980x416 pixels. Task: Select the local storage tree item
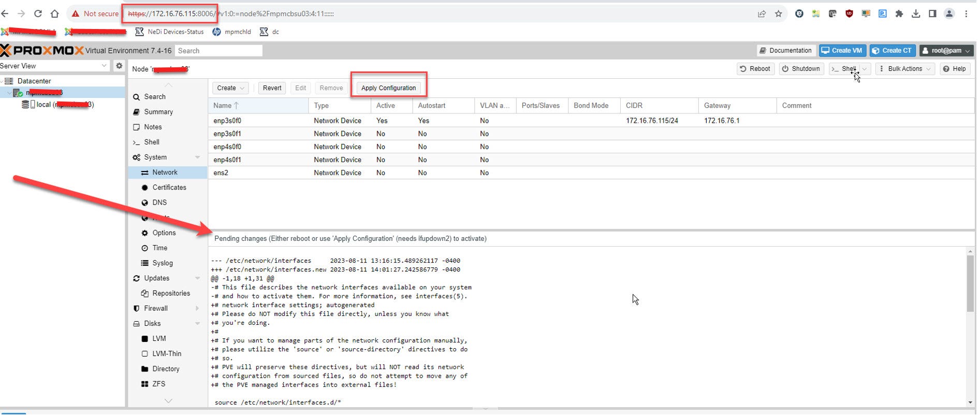(58, 104)
